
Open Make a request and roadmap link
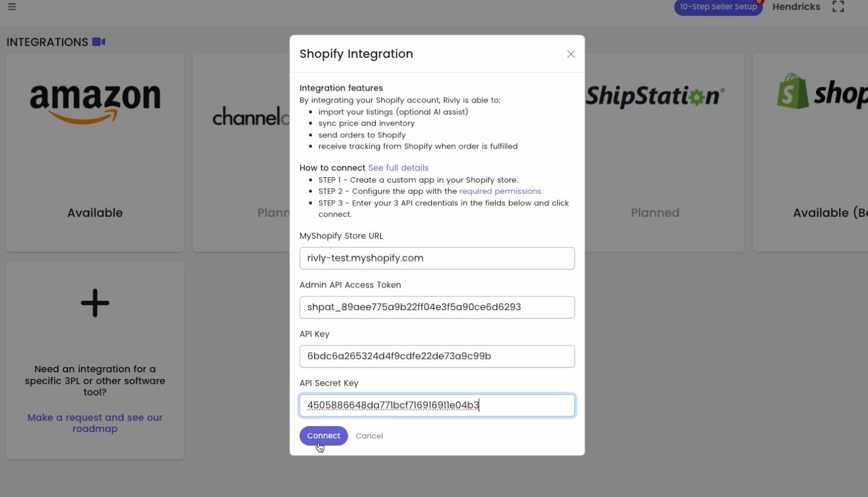95,423
